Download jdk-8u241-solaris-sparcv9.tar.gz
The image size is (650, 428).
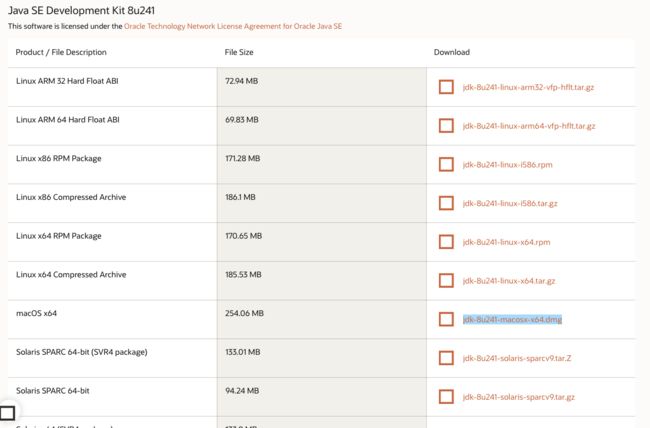point(519,397)
